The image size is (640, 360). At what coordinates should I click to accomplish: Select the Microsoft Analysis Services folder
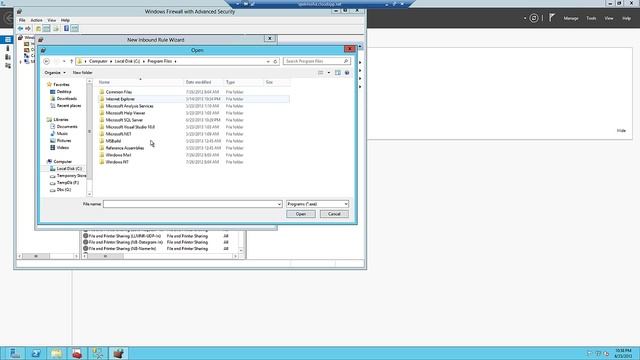(129, 106)
